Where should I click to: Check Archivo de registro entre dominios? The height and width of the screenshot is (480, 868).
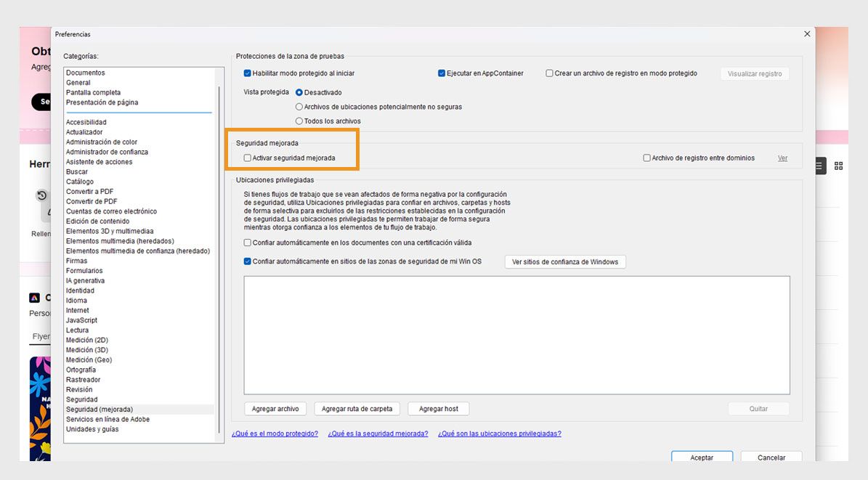[646, 158]
